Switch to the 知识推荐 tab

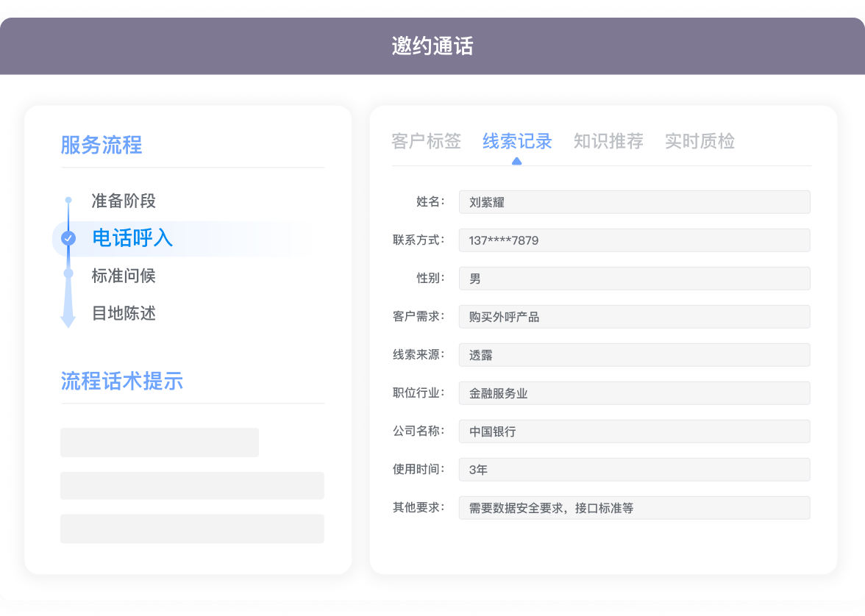608,141
